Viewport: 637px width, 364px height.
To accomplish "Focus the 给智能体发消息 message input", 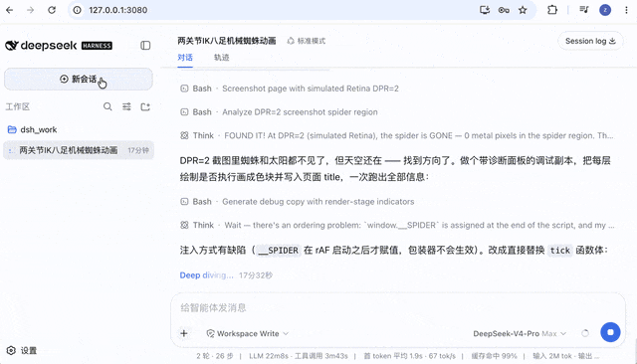I will 398,307.
